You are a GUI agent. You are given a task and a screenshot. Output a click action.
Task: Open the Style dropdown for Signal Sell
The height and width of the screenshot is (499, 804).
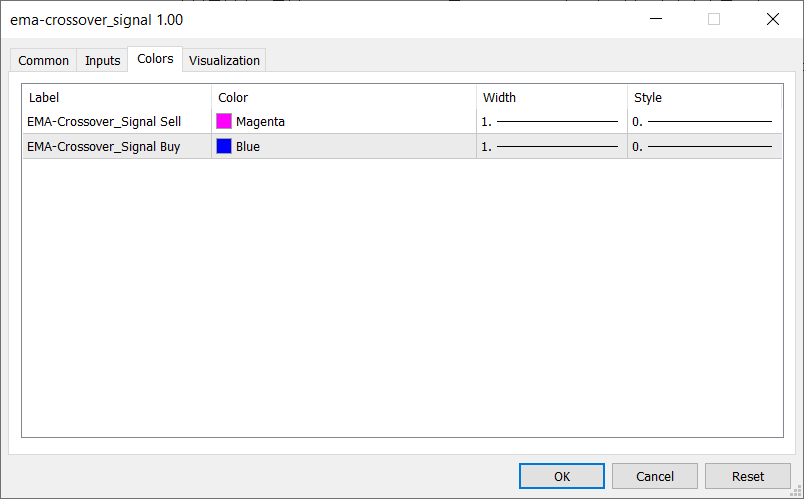[703, 121]
